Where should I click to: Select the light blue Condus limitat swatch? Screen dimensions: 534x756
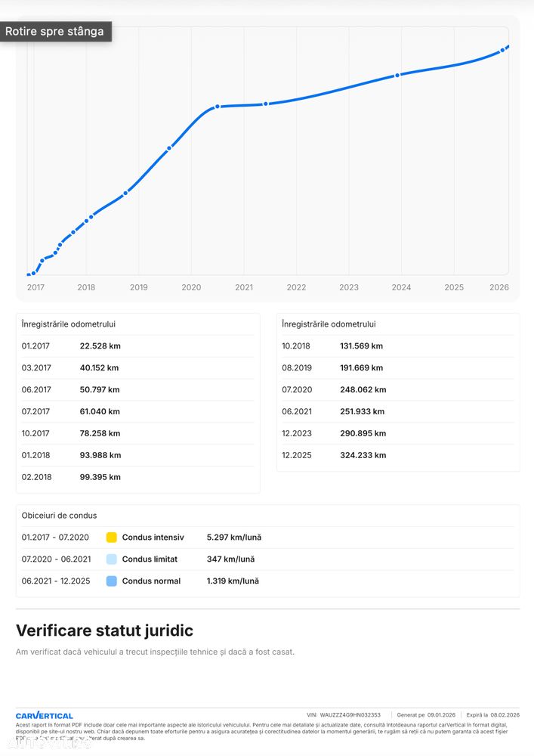[x=112, y=559]
